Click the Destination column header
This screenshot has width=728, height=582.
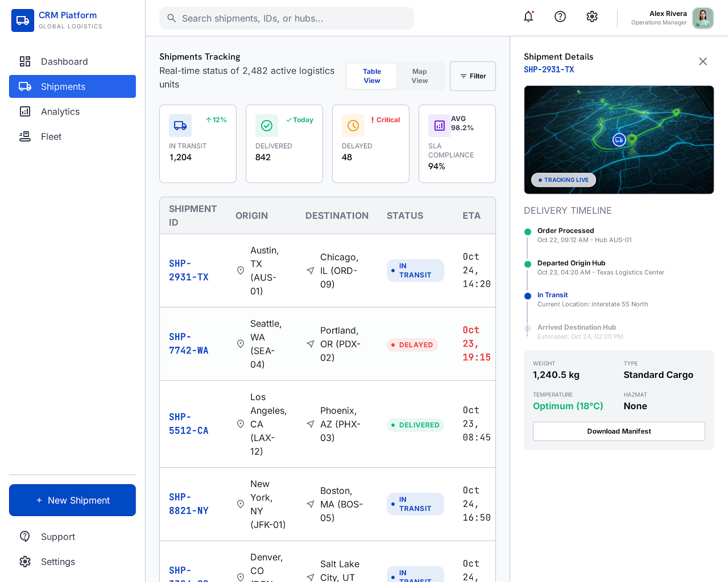pyautogui.click(x=337, y=216)
